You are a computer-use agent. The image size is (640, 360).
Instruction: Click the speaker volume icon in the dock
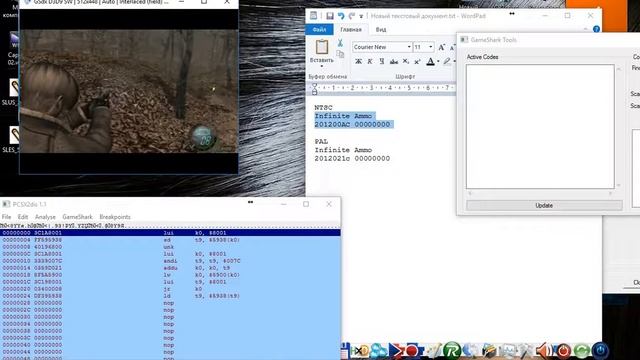pos(544,351)
